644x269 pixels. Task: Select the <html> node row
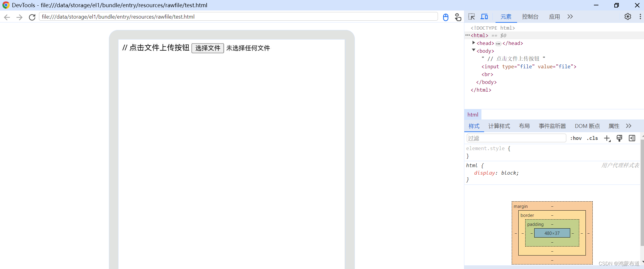[x=554, y=35]
